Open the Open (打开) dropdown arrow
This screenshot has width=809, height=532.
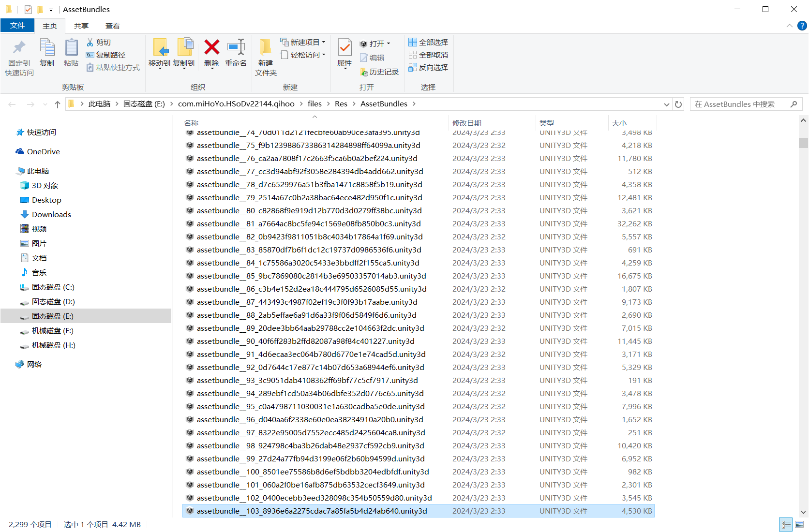coord(389,44)
